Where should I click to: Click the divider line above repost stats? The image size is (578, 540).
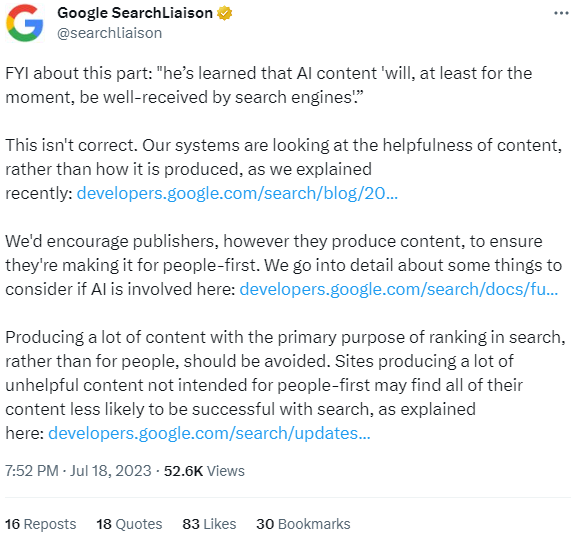point(288,497)
